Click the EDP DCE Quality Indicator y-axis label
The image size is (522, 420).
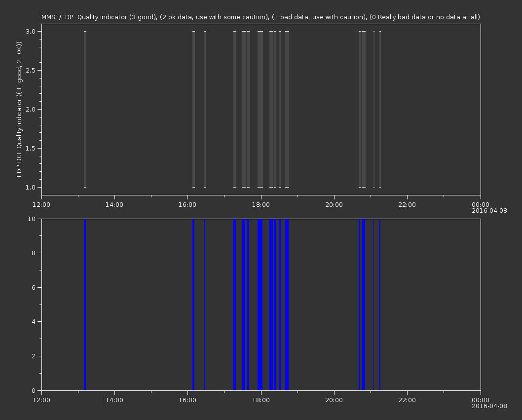click(19, 110)
